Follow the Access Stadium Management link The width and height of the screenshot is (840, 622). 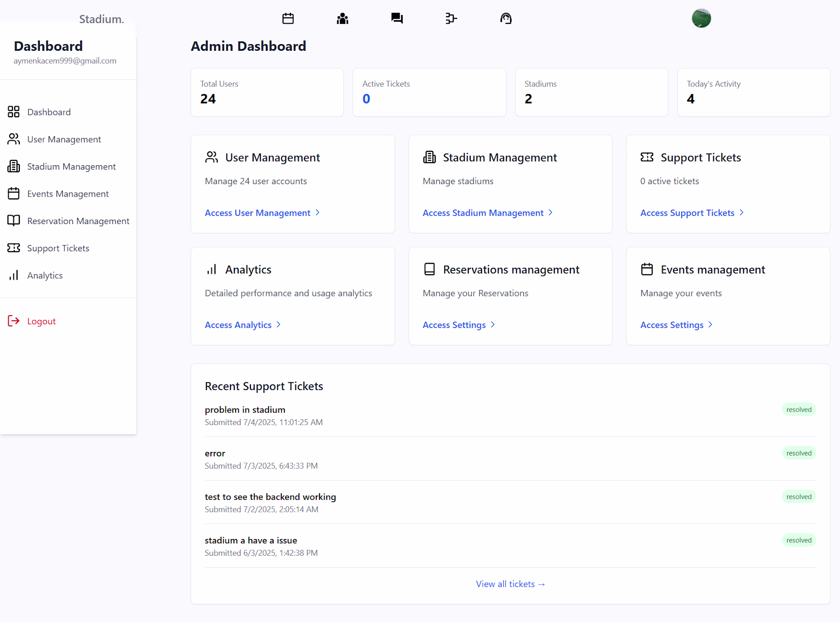pyautogui.click(x=483, y=213)
